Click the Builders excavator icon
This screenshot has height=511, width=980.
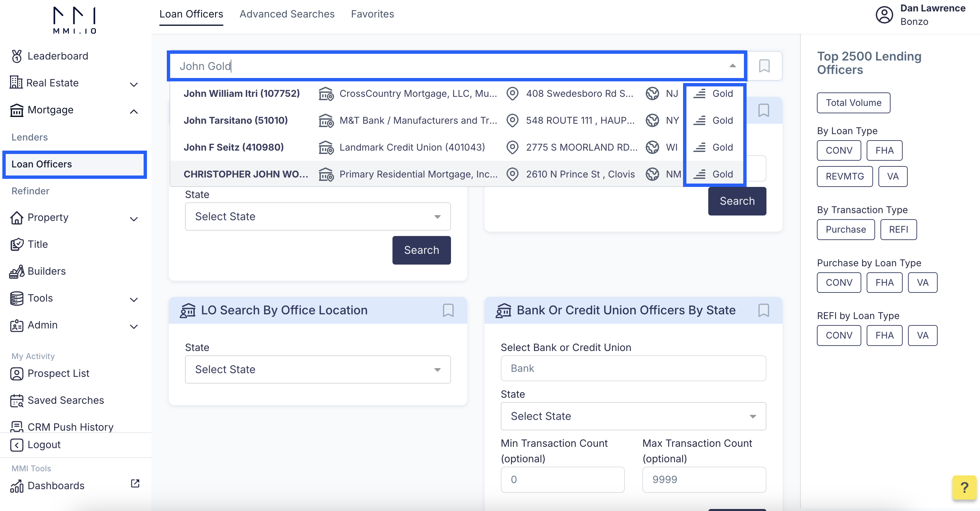click(x=17, y=272)
